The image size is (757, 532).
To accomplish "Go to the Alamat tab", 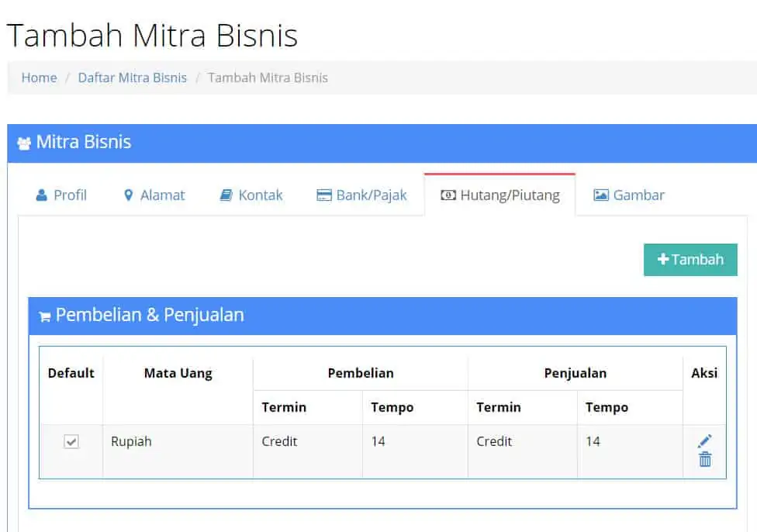I will 154,195.
